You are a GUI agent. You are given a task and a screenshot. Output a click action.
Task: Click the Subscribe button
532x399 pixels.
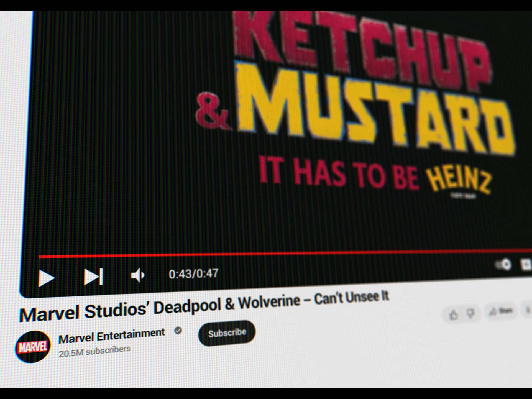pyautogui.click(x=227, y=333)
